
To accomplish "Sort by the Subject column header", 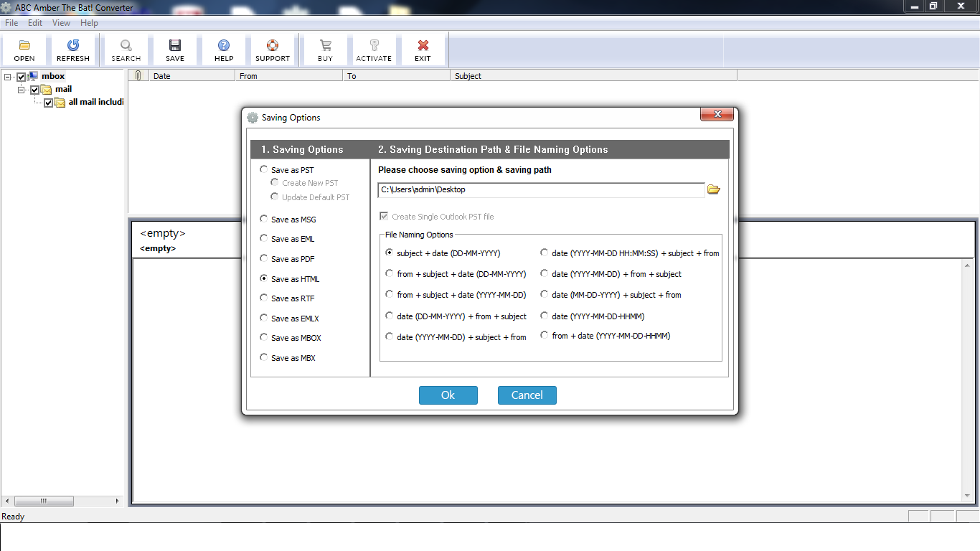I will pos(594,75).
